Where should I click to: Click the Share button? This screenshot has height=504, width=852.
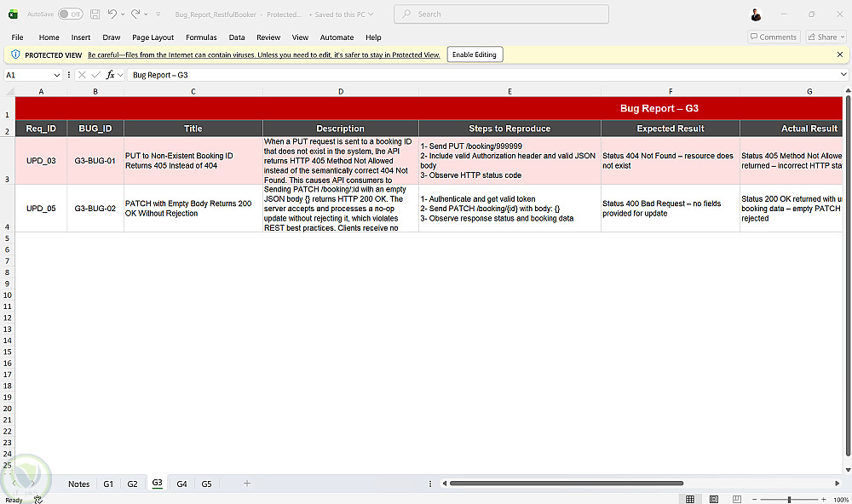pos(826,37)
